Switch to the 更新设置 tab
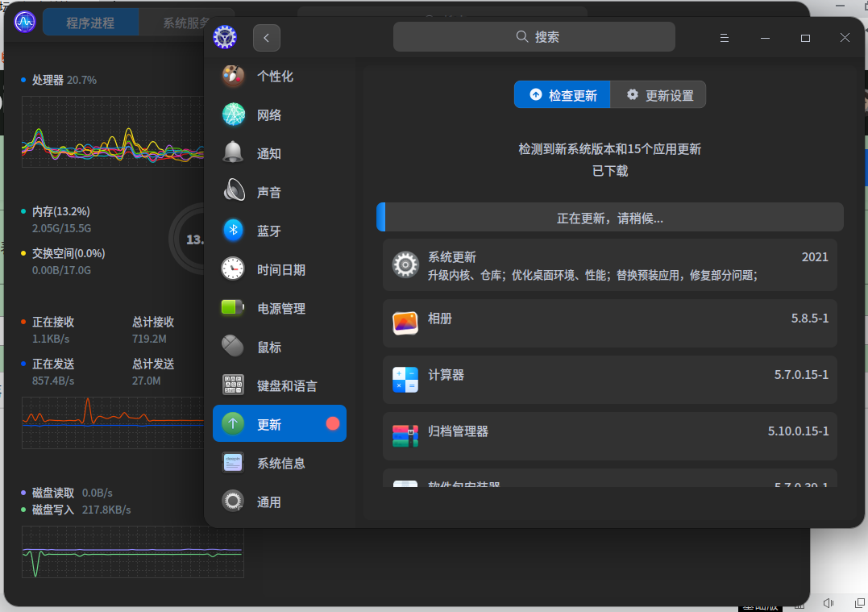Viewport: 868px width, 612px height. point(658,94)
